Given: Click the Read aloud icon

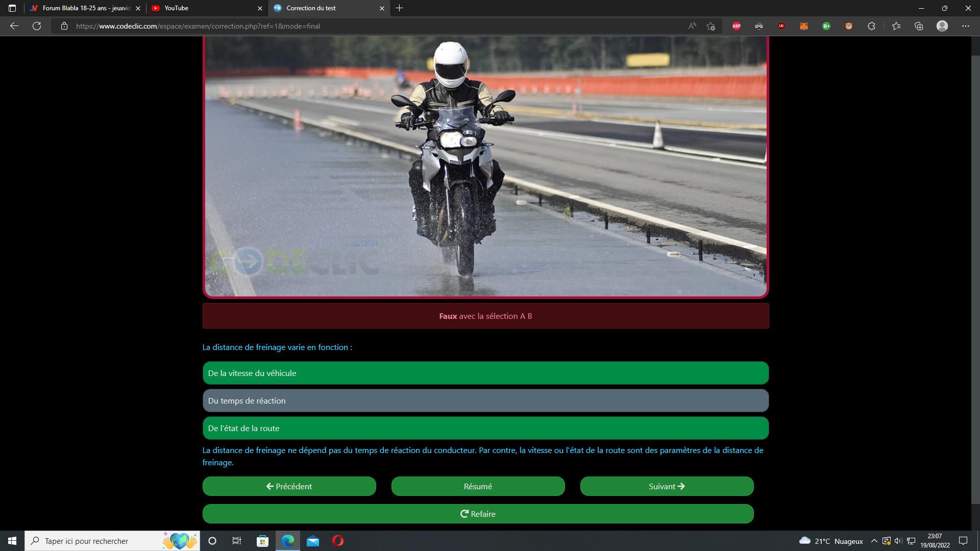Looking at the screenshot, I should pyautogui.click(x=692, y=26).
